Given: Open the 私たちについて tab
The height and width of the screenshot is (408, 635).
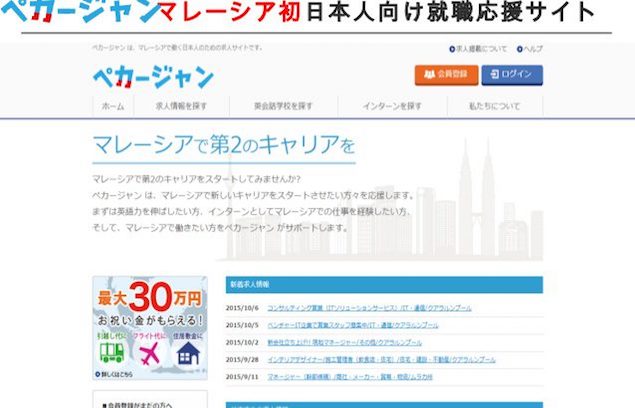Looking at the screenshot, I should click(494, 107).
